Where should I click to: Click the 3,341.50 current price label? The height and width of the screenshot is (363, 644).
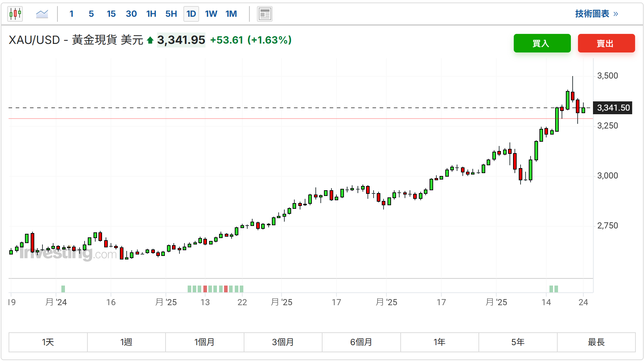pos(613,108)
